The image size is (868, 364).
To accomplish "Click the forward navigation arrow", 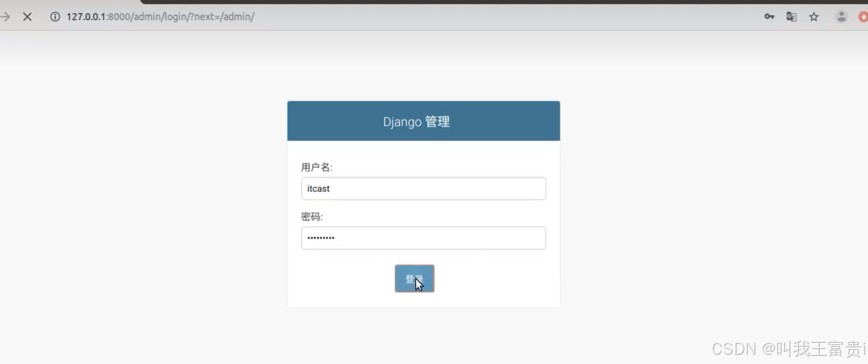I will (5, 17).
